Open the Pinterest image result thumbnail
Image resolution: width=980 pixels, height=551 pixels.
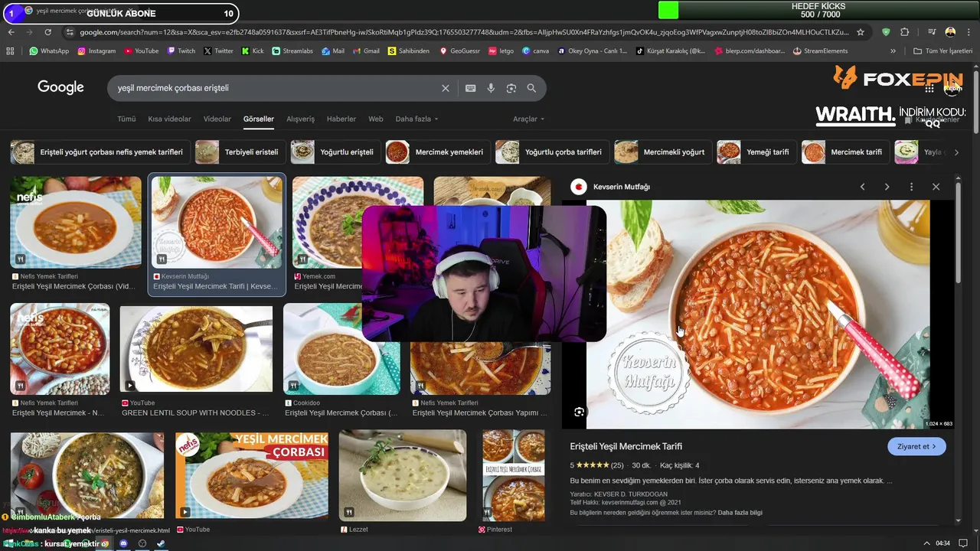pos(513,475)
